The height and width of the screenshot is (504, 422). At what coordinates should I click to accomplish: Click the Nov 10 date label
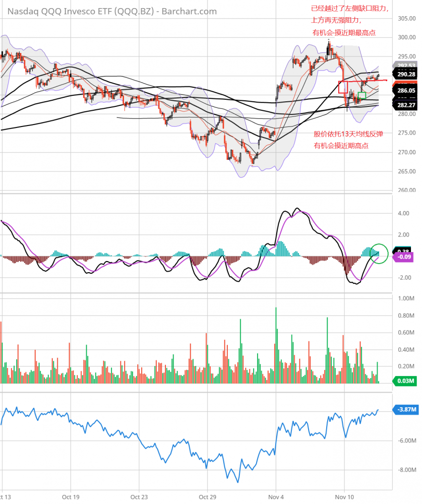coord(344,497)
